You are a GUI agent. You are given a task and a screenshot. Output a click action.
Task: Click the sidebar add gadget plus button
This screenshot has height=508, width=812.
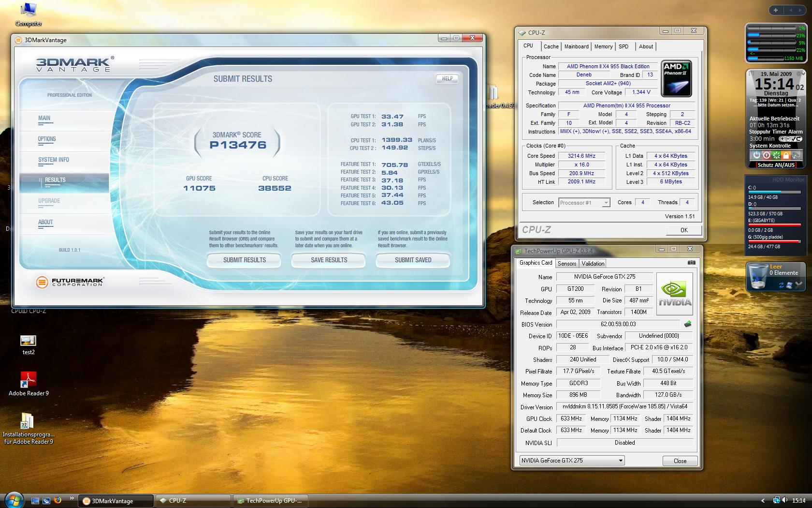click(776, 10)
